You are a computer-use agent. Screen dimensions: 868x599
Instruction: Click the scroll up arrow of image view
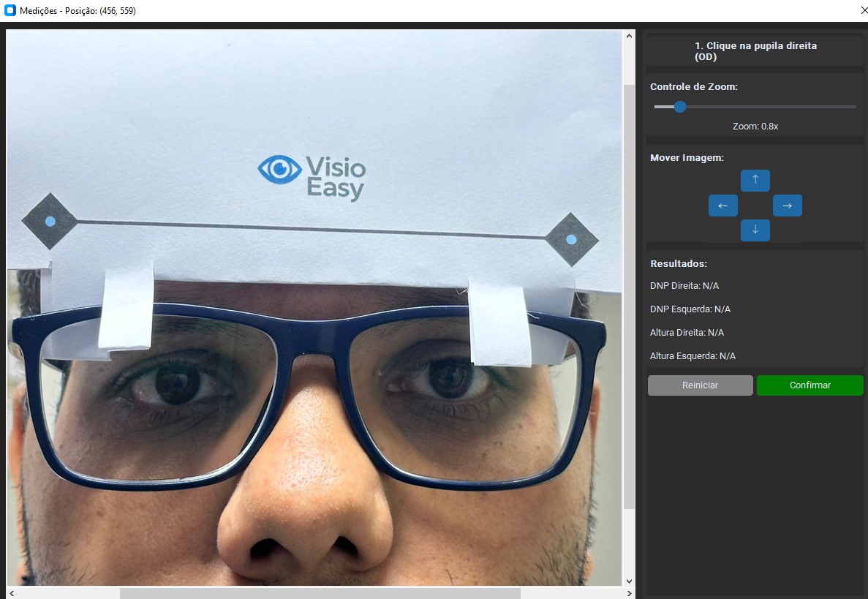click(629, 36)
